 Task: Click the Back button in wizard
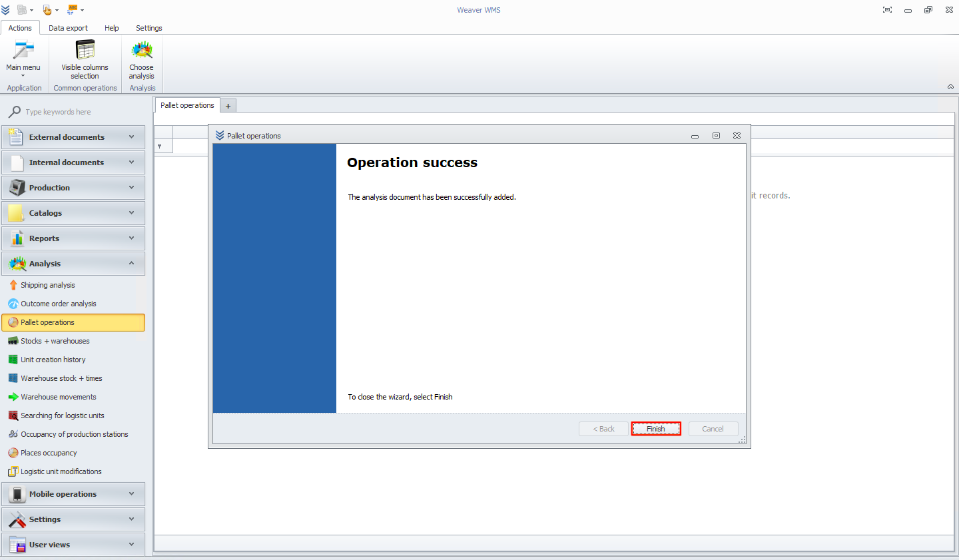[x=603, y=429]
